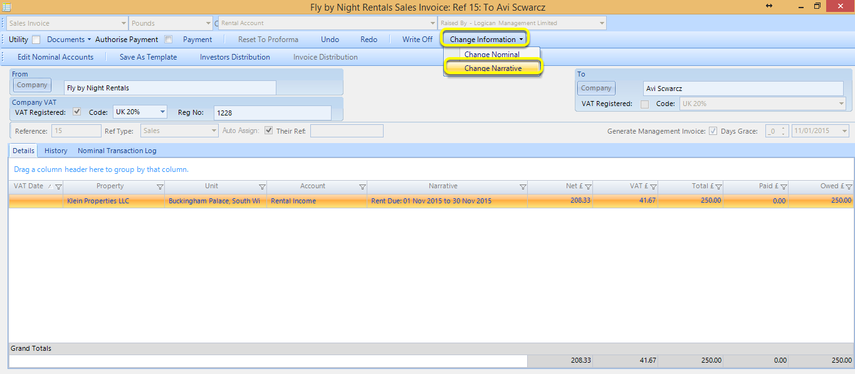The width and height of the screenshot is (855, 374).
Task: Click the Undo button
Action: (x=330, y=40)
